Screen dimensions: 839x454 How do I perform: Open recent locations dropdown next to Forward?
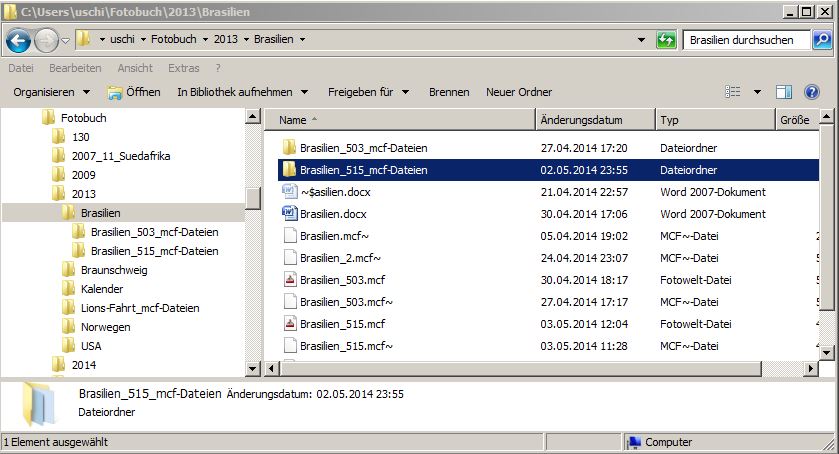pos(65,40)
